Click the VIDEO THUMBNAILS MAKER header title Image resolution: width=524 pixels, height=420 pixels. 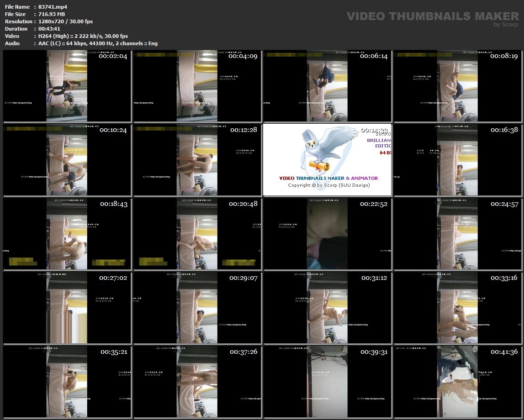[432, 16]
